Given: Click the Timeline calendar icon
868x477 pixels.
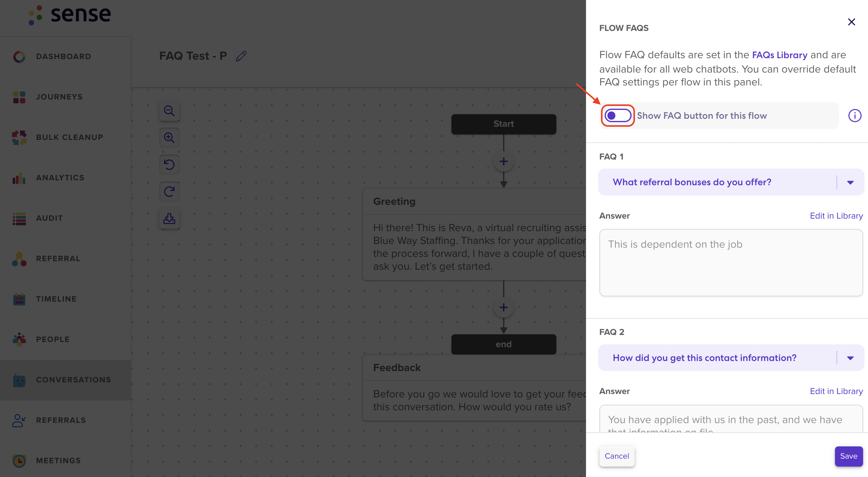Looking at the screenshot, I should pos(19,299).
